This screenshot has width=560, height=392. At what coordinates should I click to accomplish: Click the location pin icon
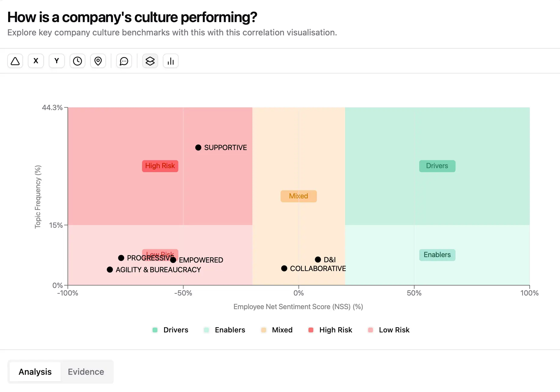tap(98, 61)
